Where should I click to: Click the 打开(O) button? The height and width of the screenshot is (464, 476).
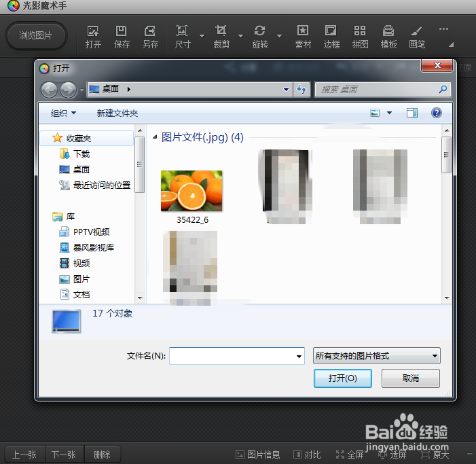(x=343, y=378)
